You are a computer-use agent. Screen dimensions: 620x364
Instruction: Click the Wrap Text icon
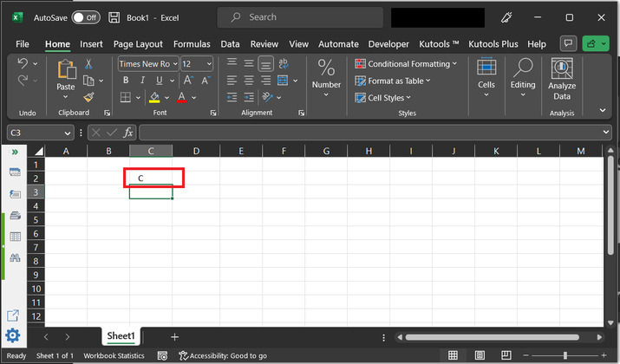click(x=284, y=63)
